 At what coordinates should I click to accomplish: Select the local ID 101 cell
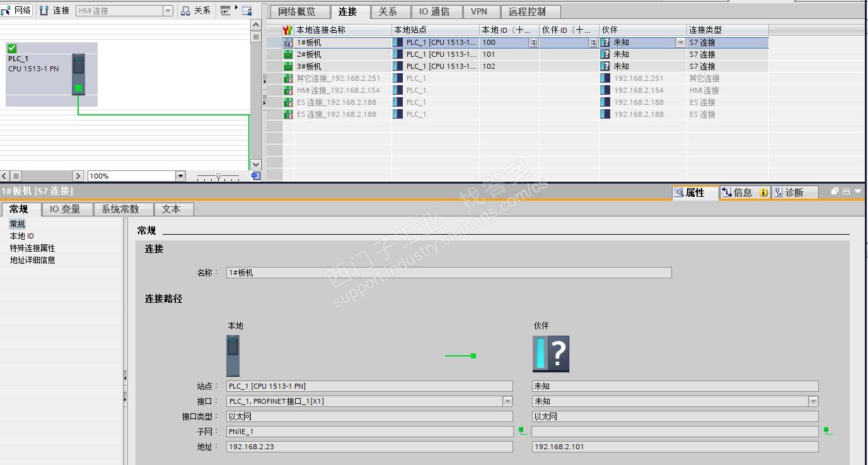click(x=509, y=54)
